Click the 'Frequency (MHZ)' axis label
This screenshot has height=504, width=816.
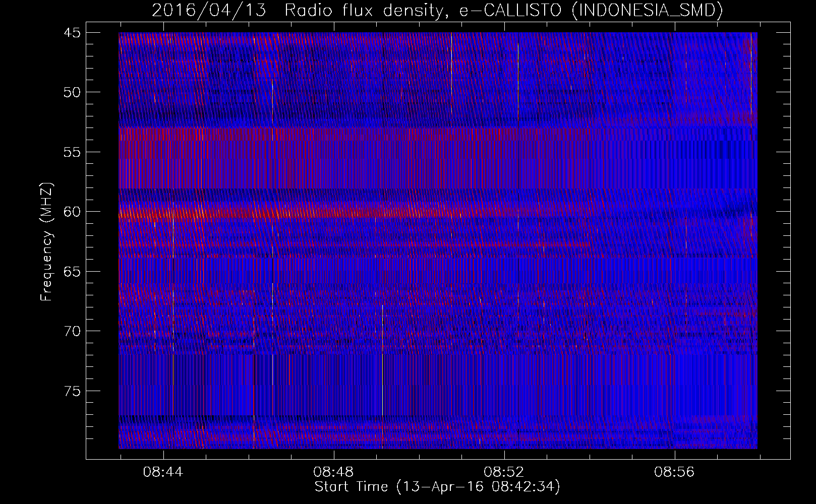point(47,241)
